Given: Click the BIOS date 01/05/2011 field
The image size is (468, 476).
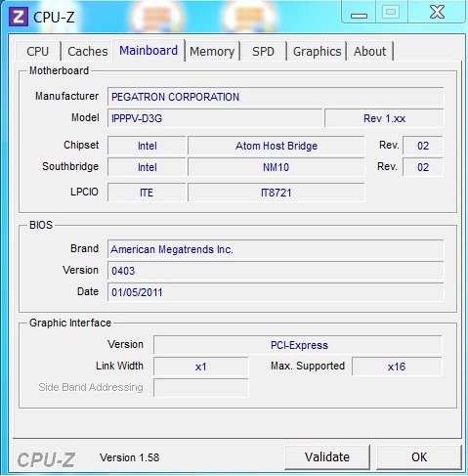Looking at the screenshot, I should (x=276, y=292).
